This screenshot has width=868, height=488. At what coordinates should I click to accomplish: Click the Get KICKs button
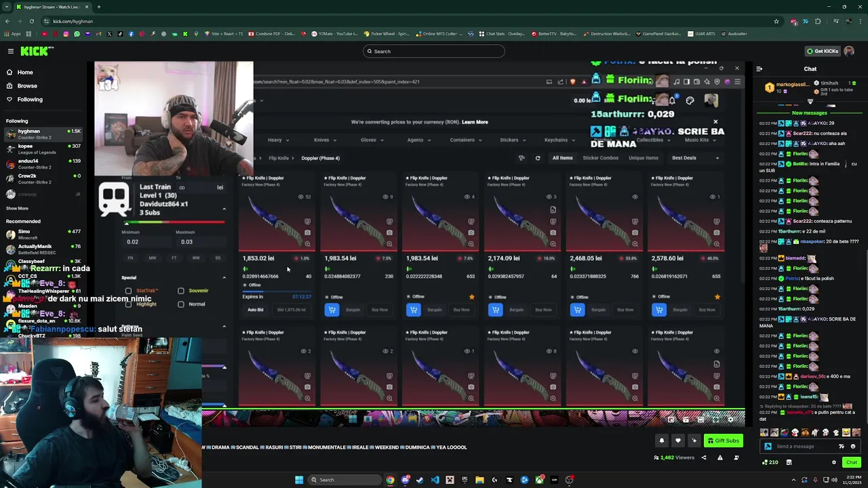click(823, 51)
